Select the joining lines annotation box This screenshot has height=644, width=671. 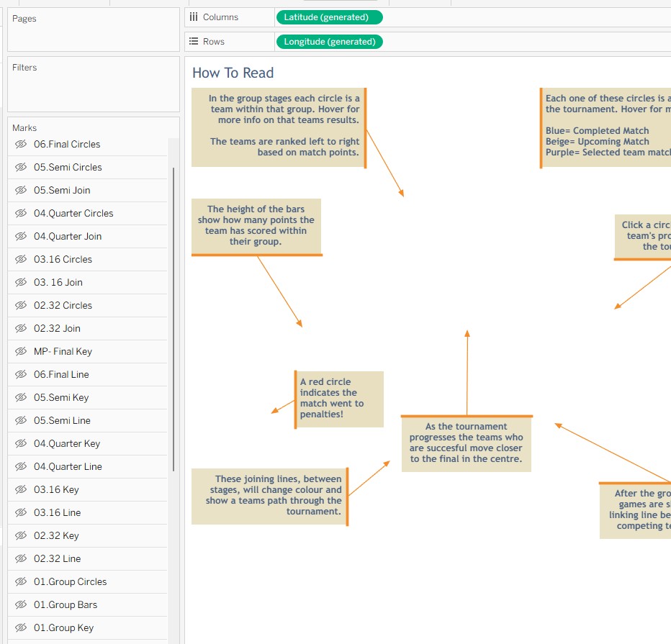tap(270, 496)
